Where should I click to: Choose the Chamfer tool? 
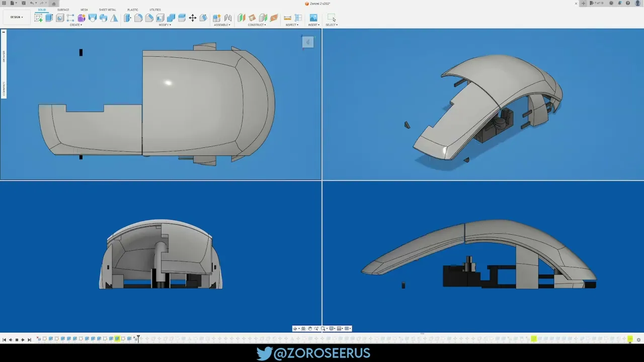click(x=149, y=18)
